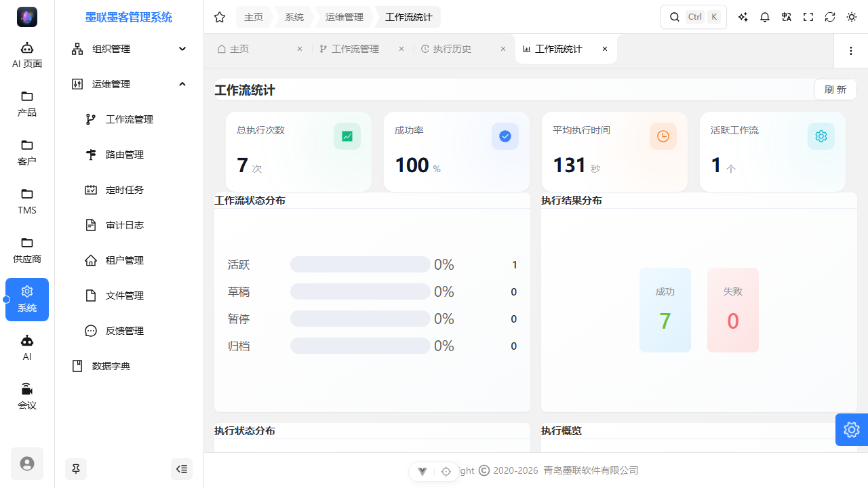Click the V logo in the footer

(422, 472)
